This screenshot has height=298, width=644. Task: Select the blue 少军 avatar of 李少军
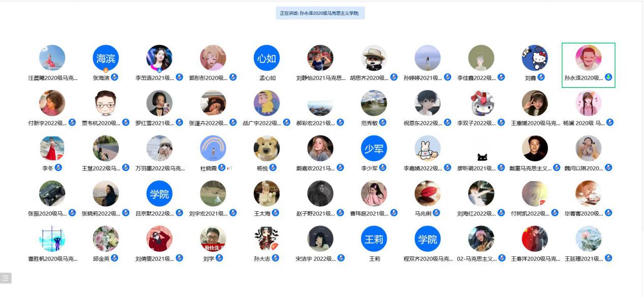(374, 148)
